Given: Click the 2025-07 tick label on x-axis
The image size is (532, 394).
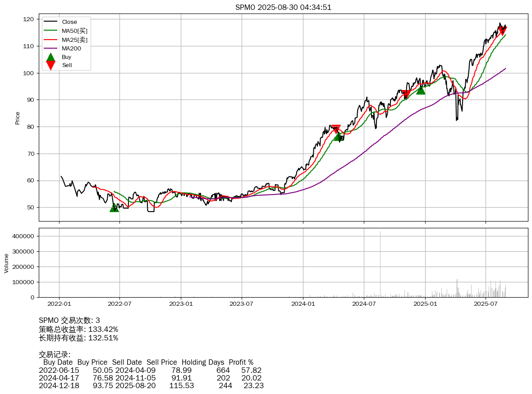Looking at the screenshot, I should click(486, 304).
